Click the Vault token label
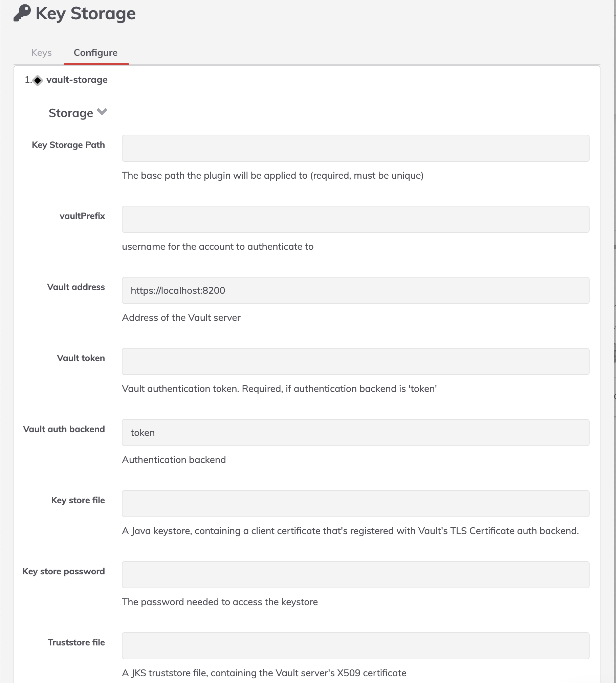Viewport: 616px width, 683px height. pos(81,358)
